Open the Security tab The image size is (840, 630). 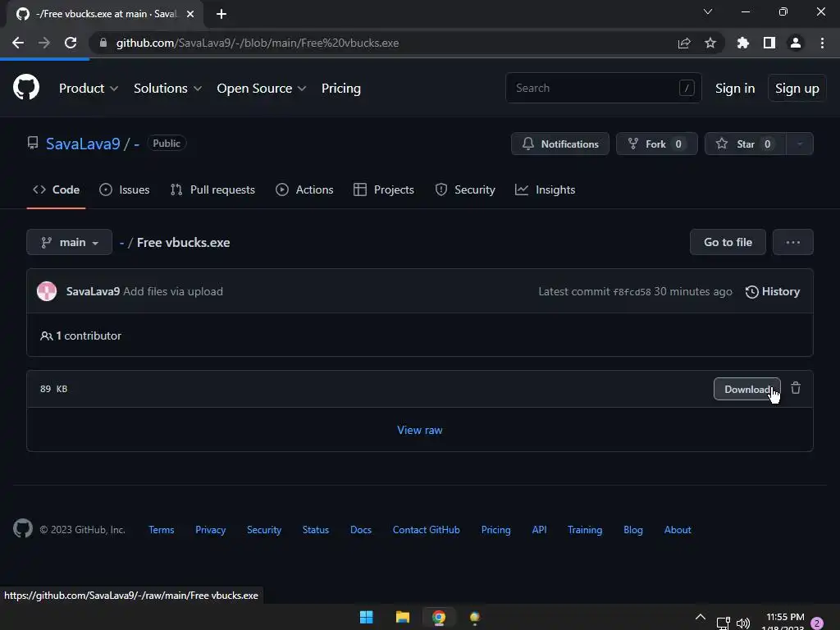point(465,189)
